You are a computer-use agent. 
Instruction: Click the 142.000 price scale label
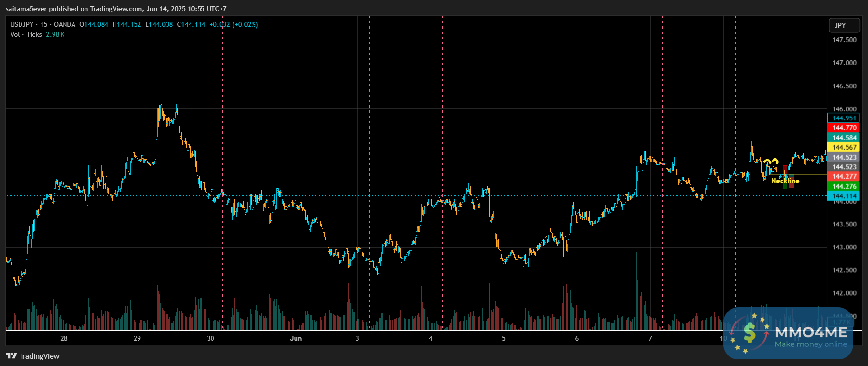click(844, 293)
